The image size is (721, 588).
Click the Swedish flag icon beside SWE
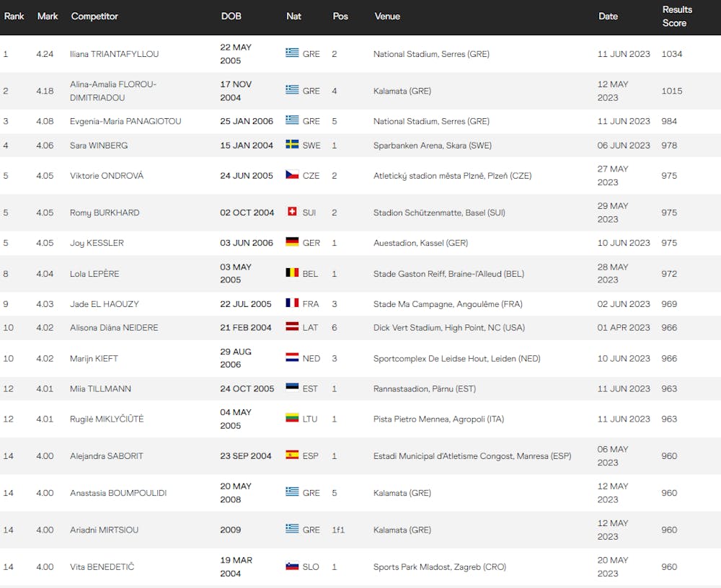tap(292, 145)
